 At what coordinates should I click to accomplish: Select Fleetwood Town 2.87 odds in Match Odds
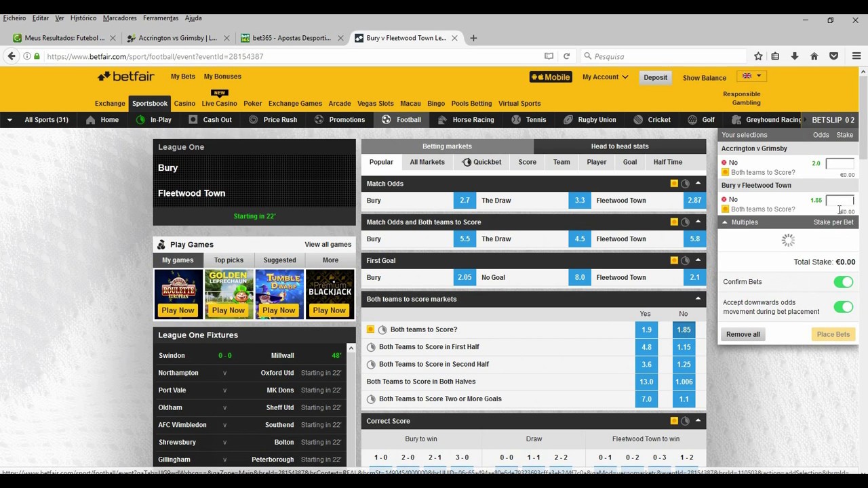click(694, 201)
